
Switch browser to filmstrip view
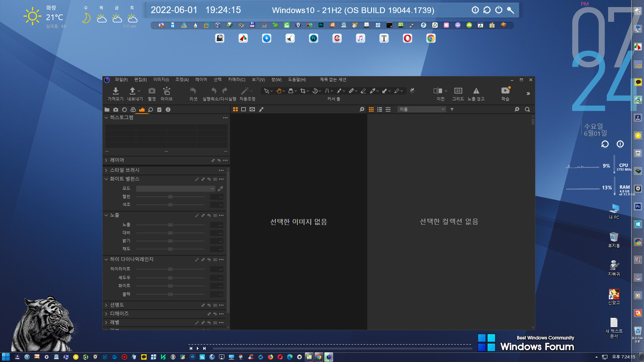click(388, 109)
